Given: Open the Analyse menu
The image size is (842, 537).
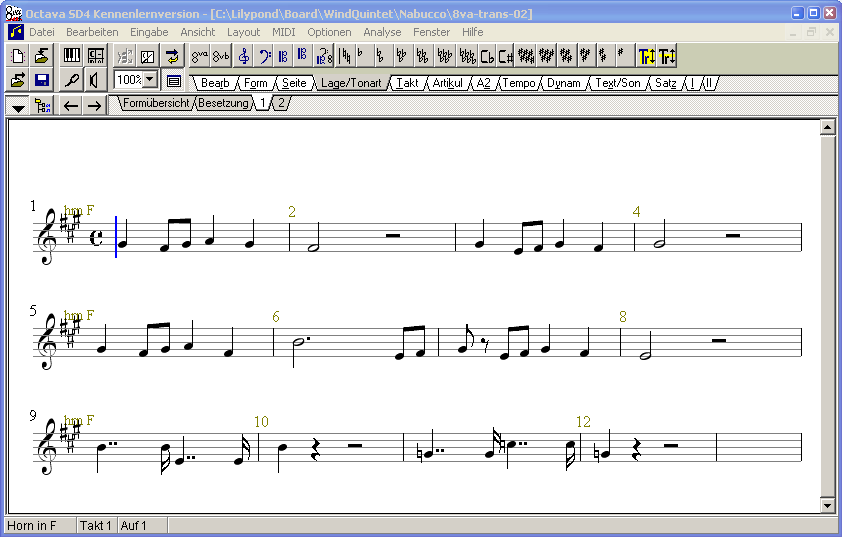Looking at the screenshot, I should pos(382,32).
